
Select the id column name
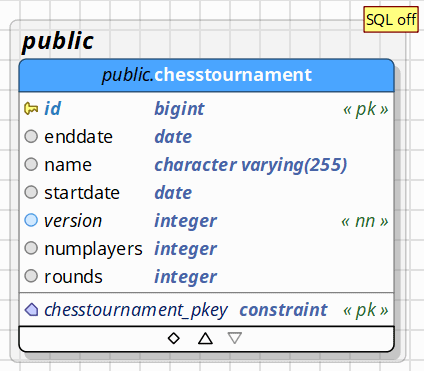53,109
